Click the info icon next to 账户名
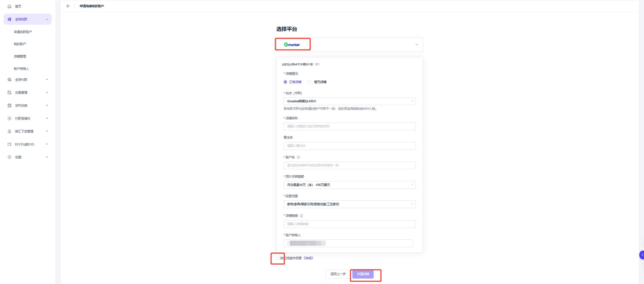Screen dimensions: 644x284 click(x=298, y=157)
